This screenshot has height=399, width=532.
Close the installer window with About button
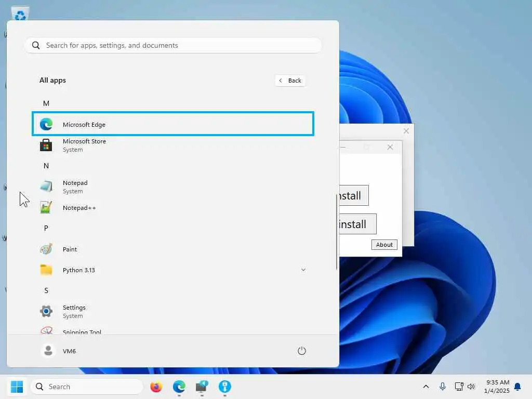tap(390, 147)
